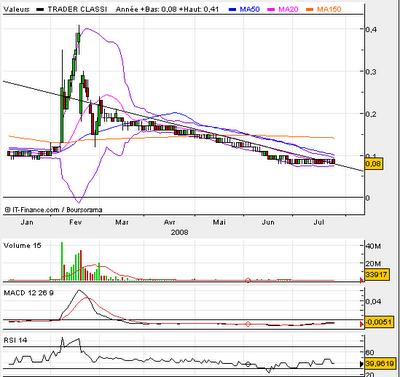
Task: Click the Valeurs label at top left
Action: click(x=16, y=9)
